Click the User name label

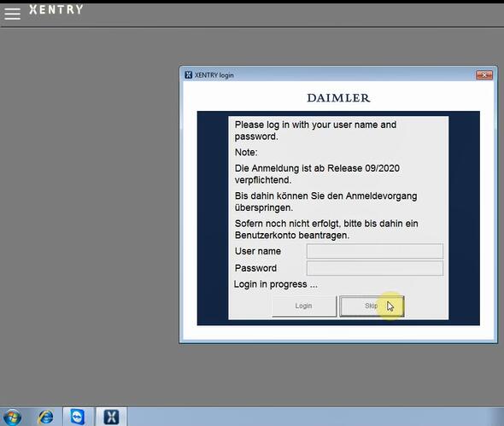[x=258, y=251]
